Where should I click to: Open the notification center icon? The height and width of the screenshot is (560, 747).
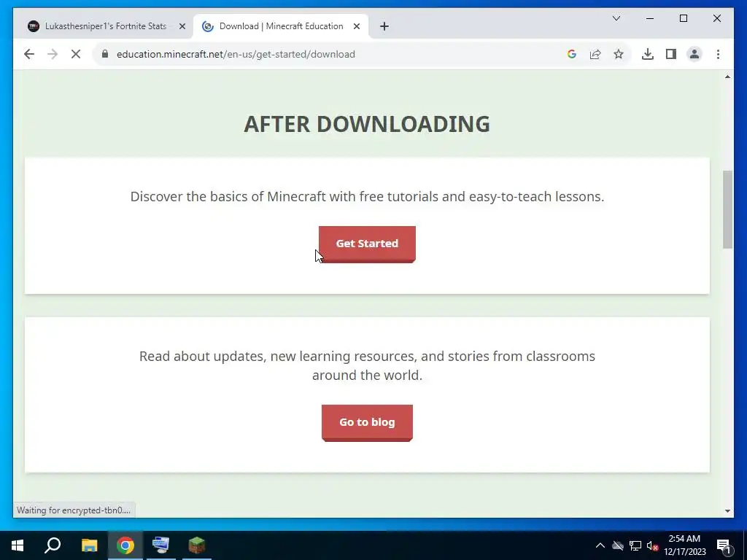(x=724, y=546)
